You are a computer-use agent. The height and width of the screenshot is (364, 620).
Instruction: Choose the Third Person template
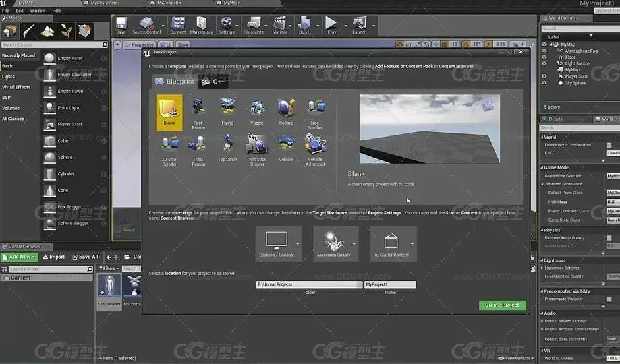(198, 150)
